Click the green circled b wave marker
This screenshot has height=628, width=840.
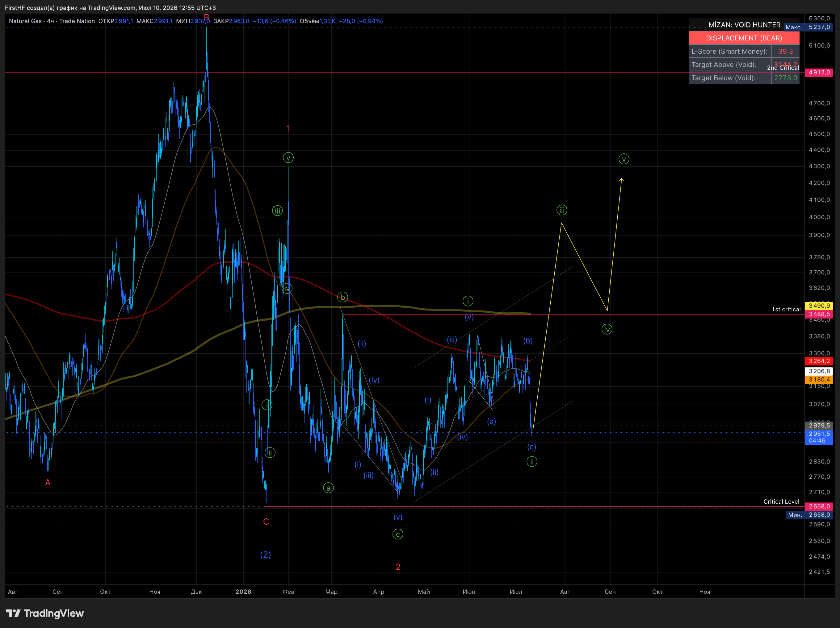[342, 297]
